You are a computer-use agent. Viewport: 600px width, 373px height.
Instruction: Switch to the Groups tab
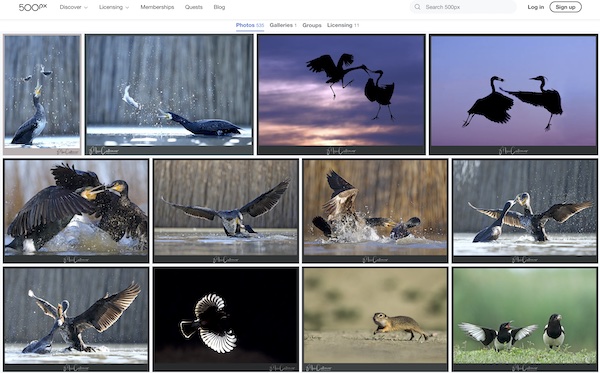(312, 25)
